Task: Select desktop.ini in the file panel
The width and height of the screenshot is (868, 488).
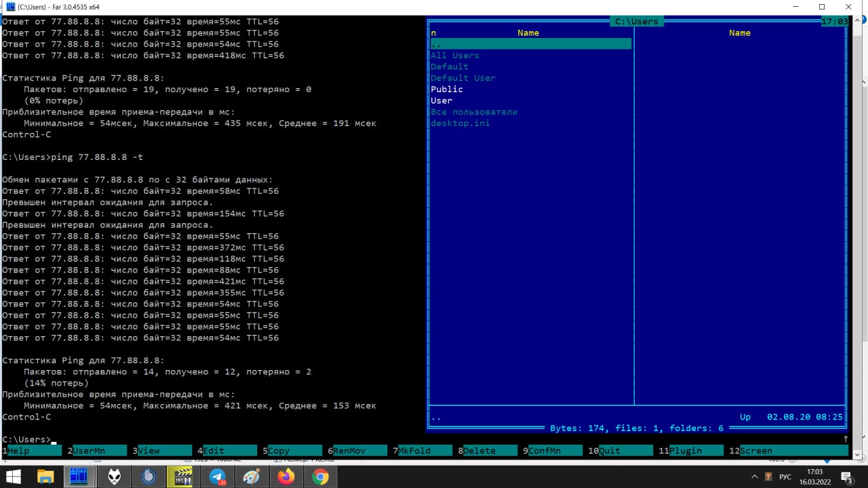Action: tap(460, 123)
